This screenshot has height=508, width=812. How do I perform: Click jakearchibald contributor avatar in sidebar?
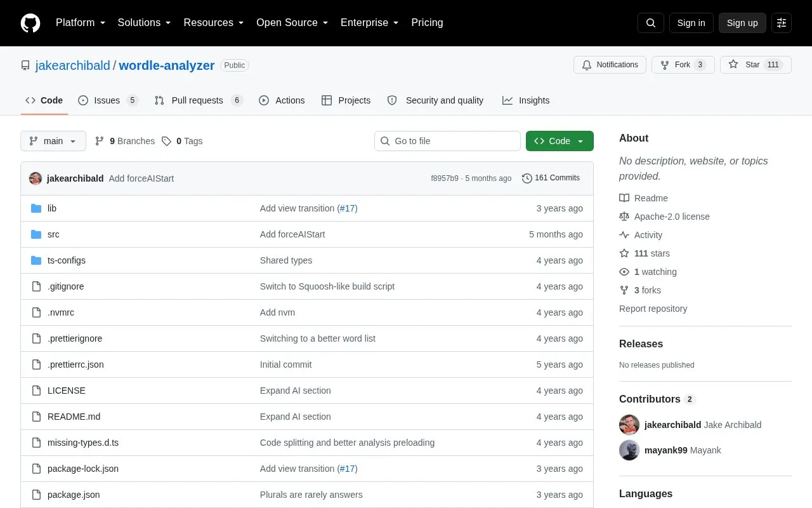point(629,425)
